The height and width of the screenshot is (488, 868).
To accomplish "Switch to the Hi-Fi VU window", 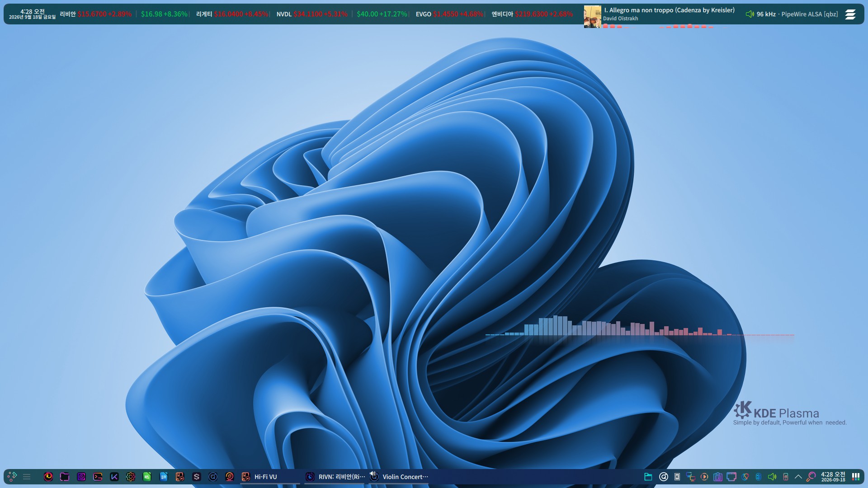I will pos(270,476).
